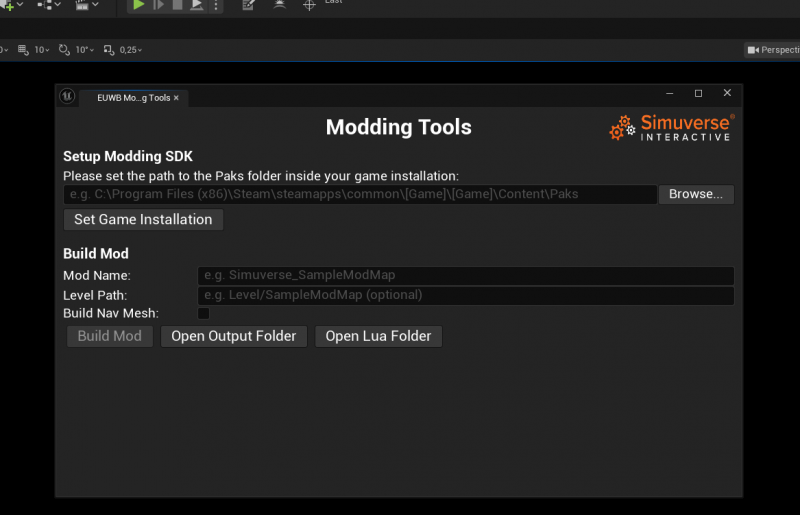Toggle scale snapping icon
800x515 pixels.
(109, 50)
